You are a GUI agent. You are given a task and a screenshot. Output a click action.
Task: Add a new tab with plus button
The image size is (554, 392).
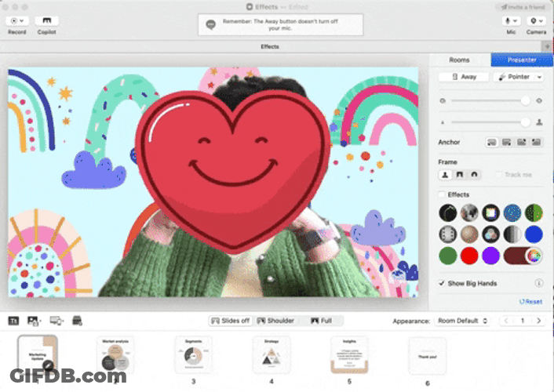[x=547, y=46]
